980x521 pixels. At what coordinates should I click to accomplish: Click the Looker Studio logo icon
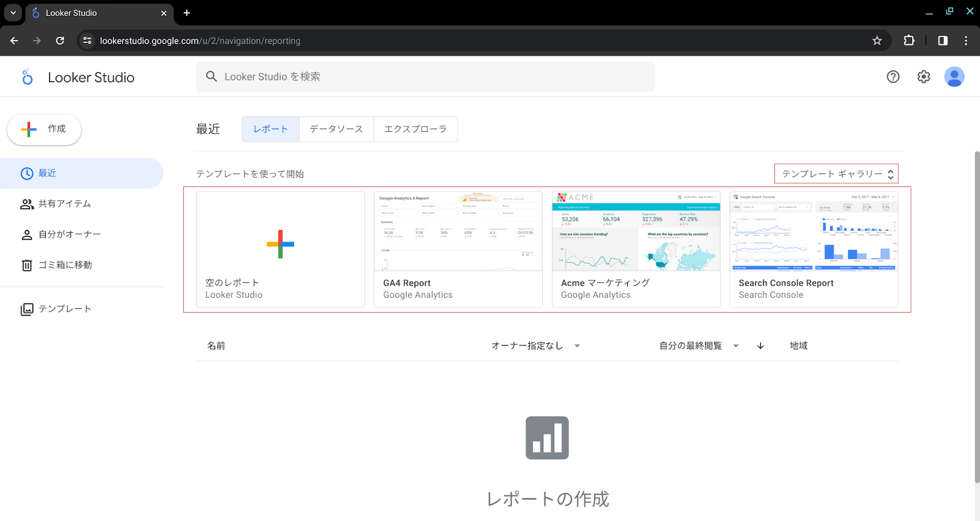pyautogui.click(x=27, y=77)
